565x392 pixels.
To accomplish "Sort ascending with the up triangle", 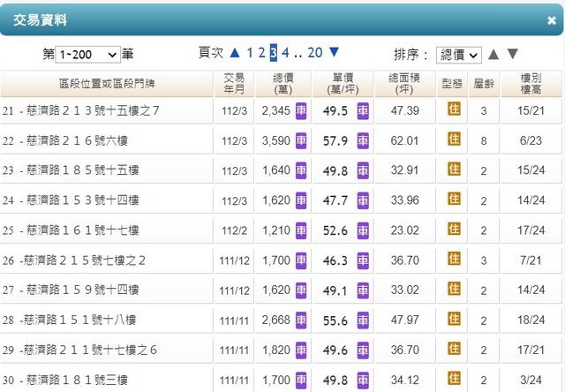I will click(494, 55).
